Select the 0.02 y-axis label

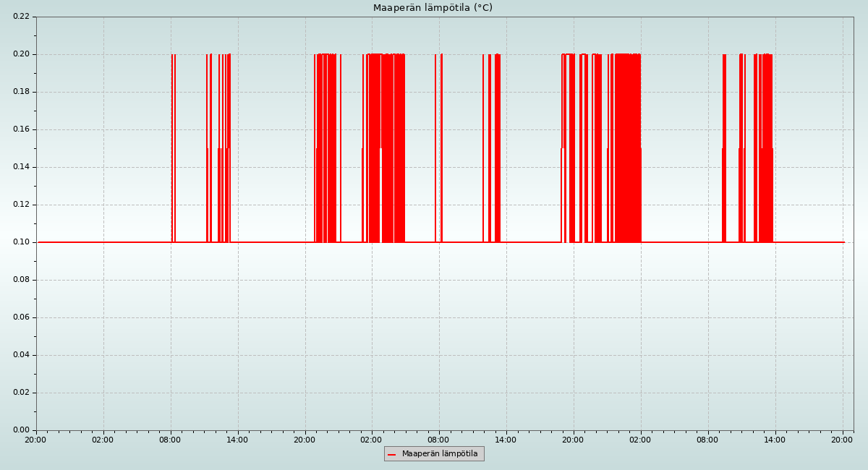[21, 393]
